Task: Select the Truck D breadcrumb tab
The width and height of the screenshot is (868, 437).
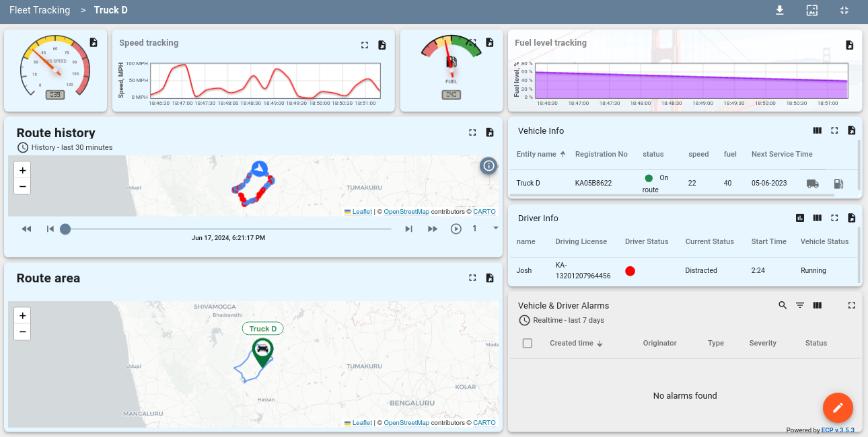Action: click(x=110, y=10)
